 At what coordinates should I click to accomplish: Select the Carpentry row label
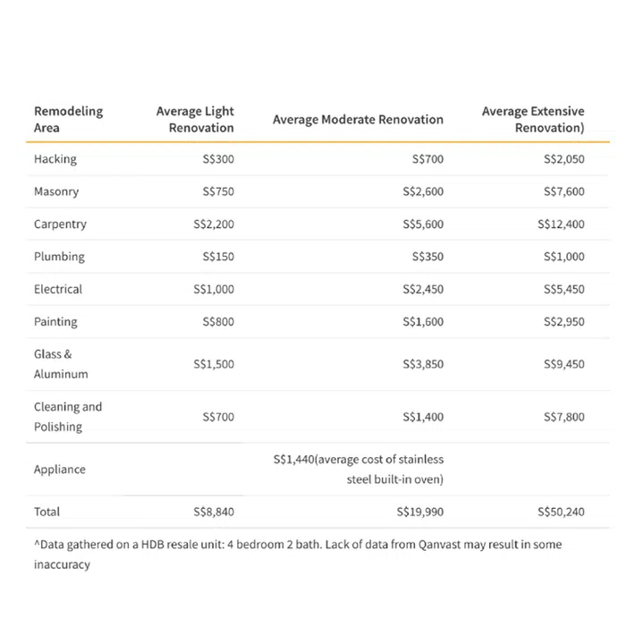tap(60, 225)
